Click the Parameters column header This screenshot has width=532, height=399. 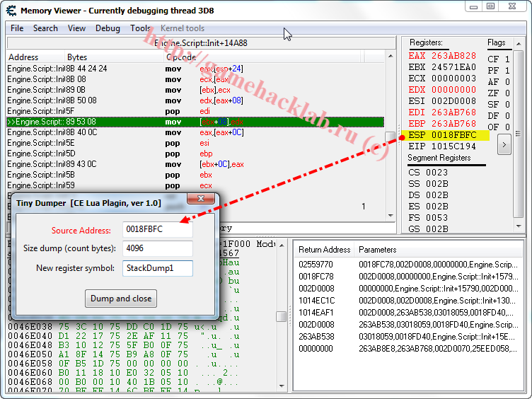438,250
